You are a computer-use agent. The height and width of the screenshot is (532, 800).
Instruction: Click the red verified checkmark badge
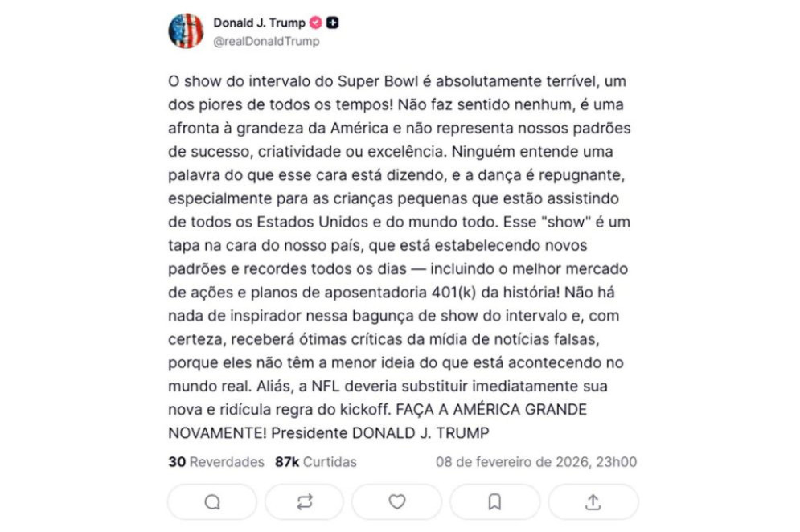click(315, 23)
